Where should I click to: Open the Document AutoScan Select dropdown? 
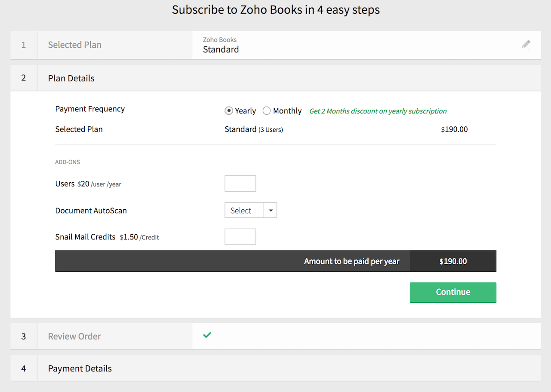pos(244,211)
